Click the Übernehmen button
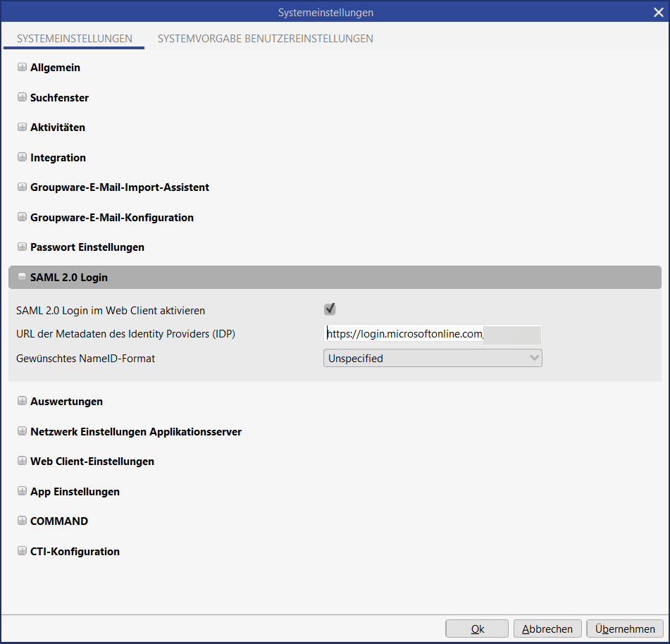This screenshot has height=644, width=670. (x=624, y=629)
